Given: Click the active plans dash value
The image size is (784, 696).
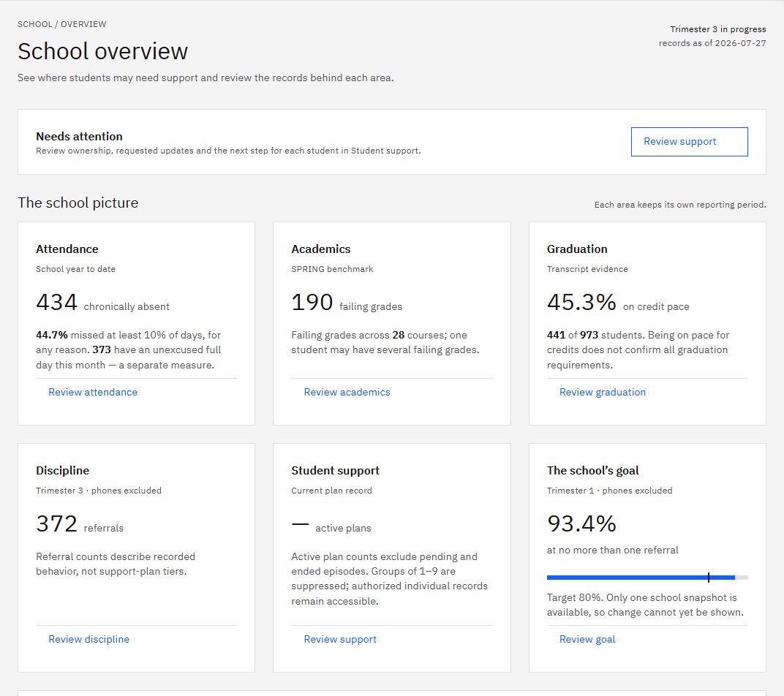Looking at the screenshot, I should [300, 524].
